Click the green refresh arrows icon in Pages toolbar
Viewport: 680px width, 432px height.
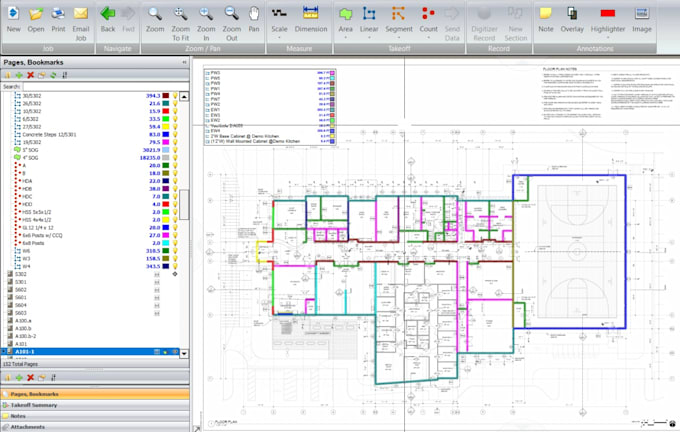(x=53, y=75)
